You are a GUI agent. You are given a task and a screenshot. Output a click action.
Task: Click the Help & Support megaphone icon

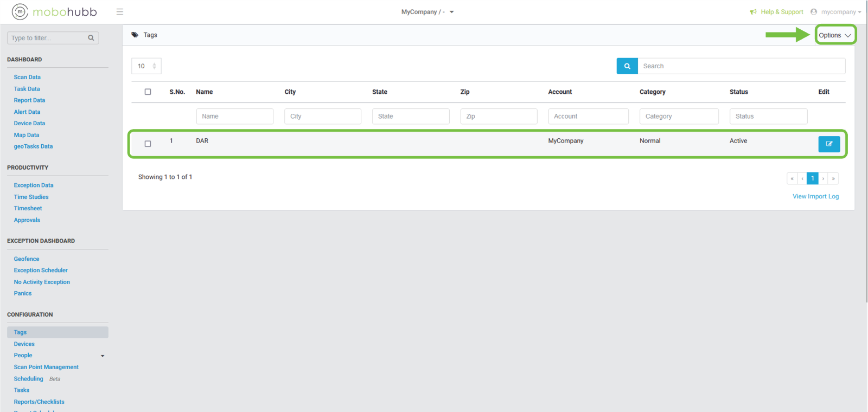(x=753, y=12)
